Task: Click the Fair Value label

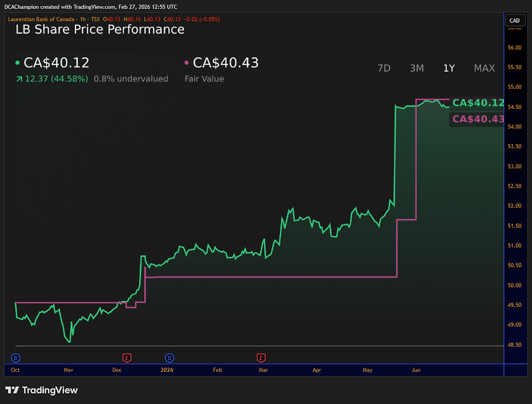Action: [204, 79]
